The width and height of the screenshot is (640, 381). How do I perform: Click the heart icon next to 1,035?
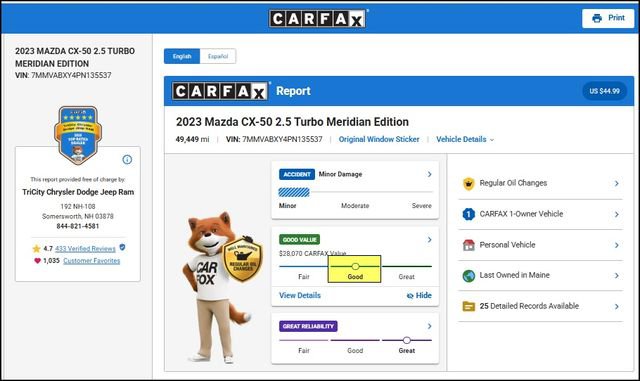[x=37, y=261]
